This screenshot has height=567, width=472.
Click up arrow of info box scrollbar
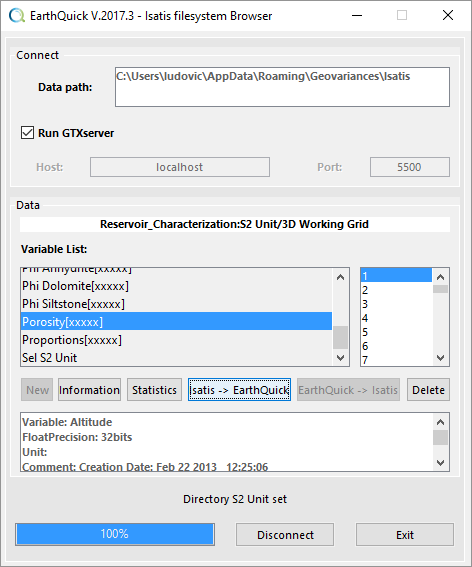point(441,422)
